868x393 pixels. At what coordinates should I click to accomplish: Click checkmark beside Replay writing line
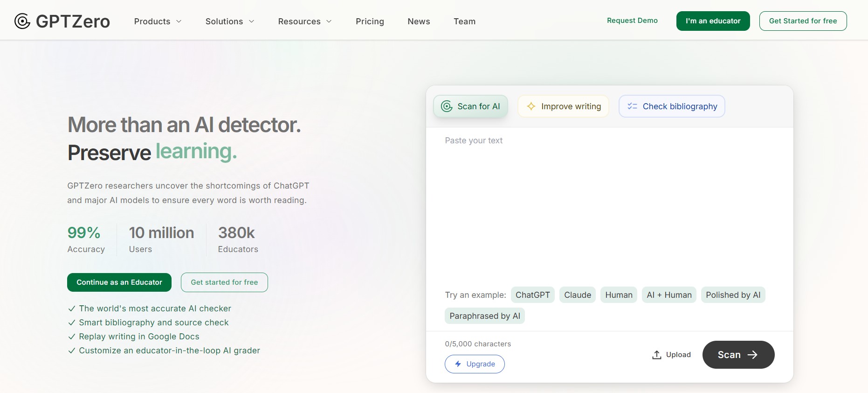pos(72,337)
